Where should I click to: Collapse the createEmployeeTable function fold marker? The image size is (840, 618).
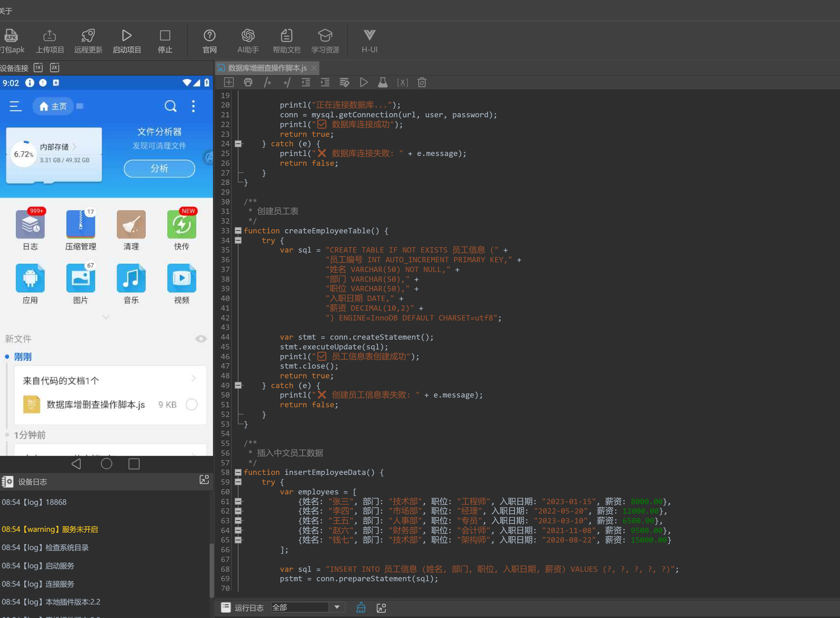[x=238, y=231]
